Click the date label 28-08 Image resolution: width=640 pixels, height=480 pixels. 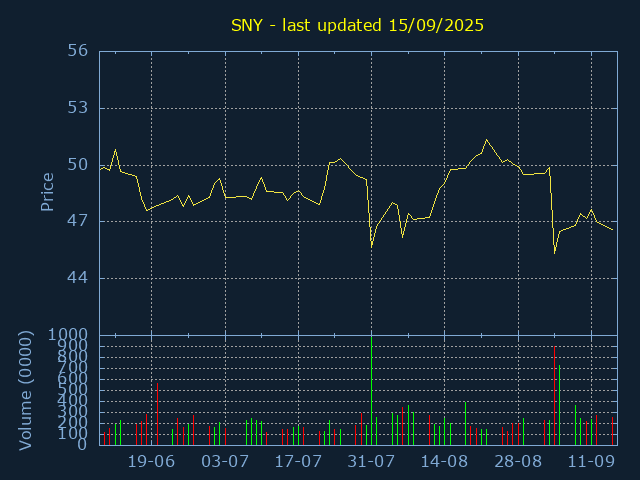point(518,462)
